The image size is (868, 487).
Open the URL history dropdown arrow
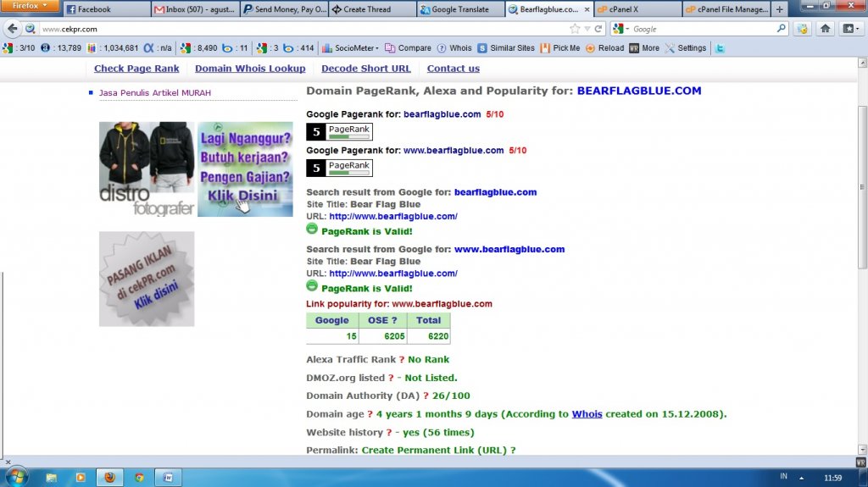587,29
